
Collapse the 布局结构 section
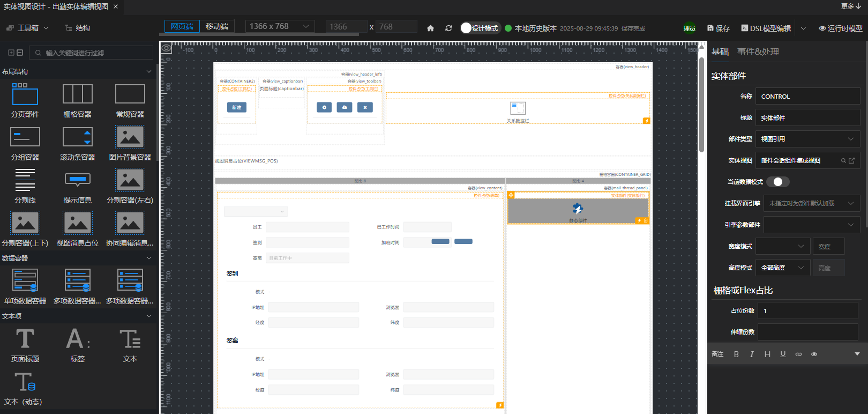[x=149, y=71]
